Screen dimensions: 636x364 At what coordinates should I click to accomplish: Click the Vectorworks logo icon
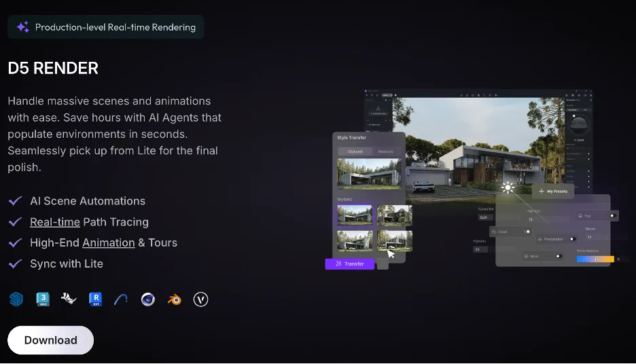point(200,299)
